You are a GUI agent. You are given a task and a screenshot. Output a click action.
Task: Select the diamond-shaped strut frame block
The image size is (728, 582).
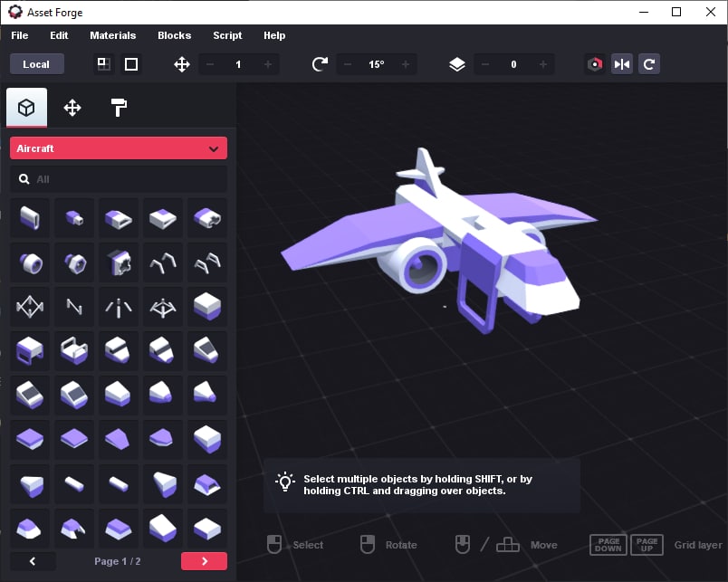click(x=30, y=307)
